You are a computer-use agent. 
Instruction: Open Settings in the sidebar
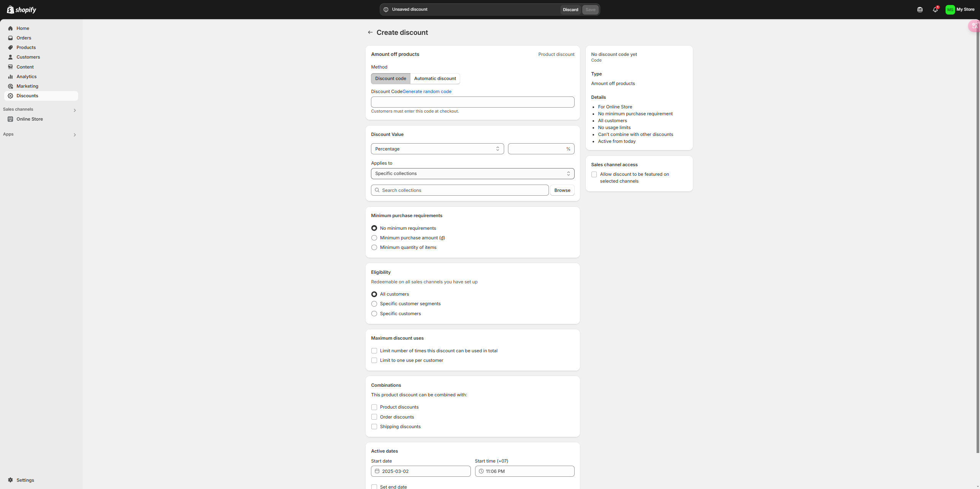[41, 480]
